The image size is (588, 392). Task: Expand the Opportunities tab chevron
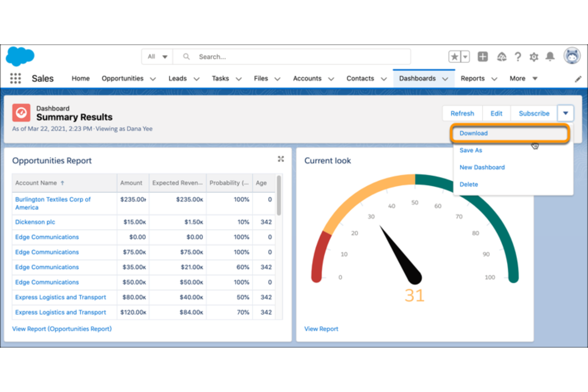point(153,79)
